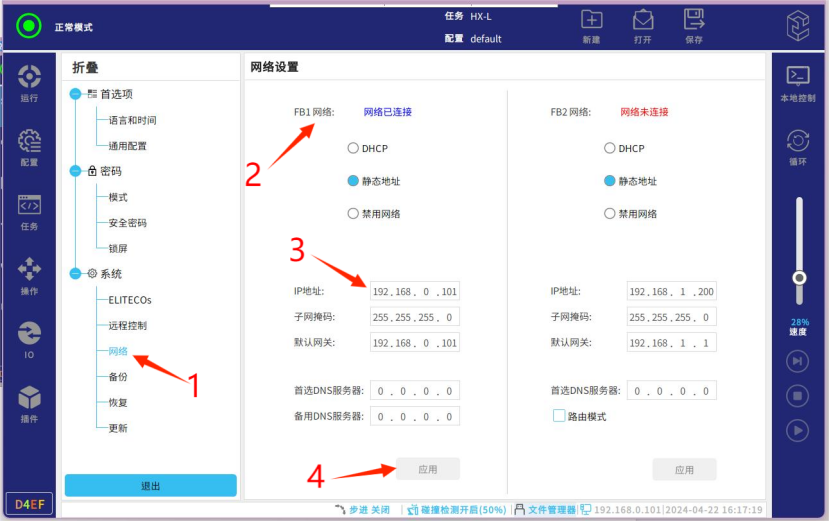This screenshot has width=830, height=522.
Task: Click the speed slider handle
Action: 798,277
